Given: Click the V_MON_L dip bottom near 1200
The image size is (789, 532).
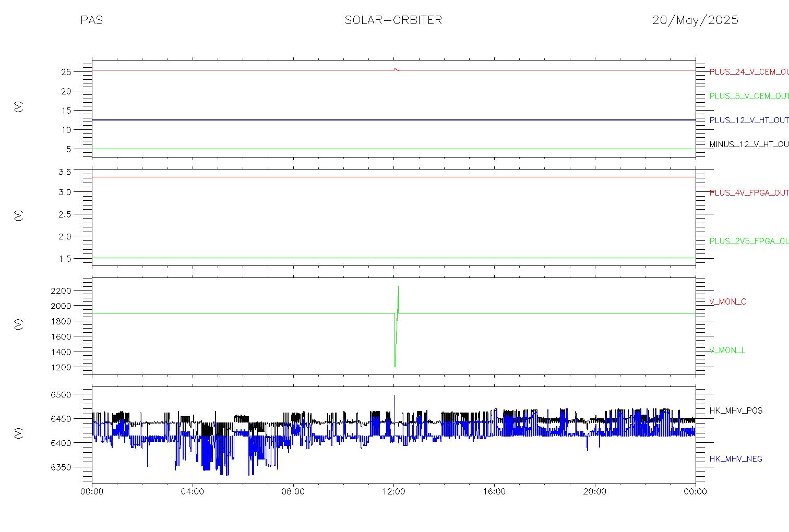Looking at the screenshot, I should (395, 365).
